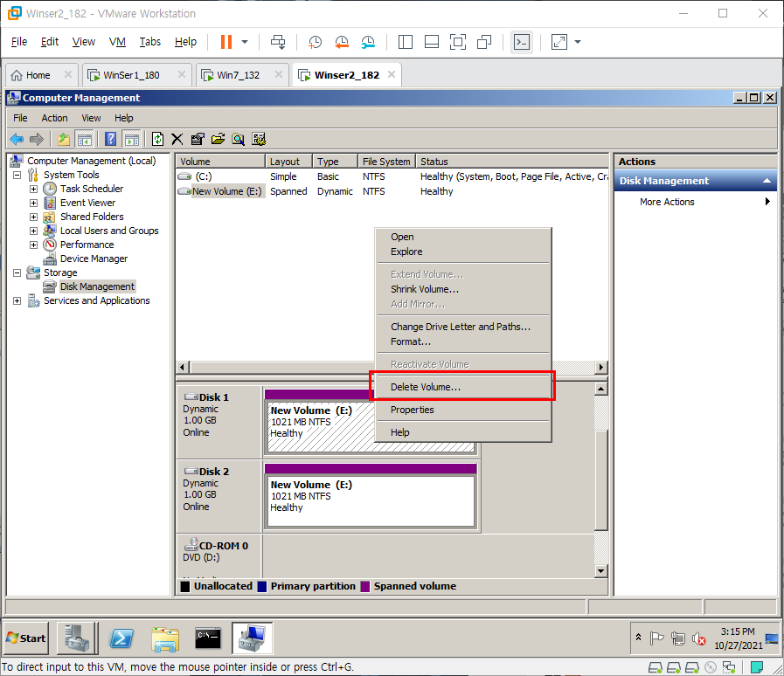The width and height of the screenshot is (784, 676).
Task: Click the volume list scroll left arrow
Action: click(183, 368)
